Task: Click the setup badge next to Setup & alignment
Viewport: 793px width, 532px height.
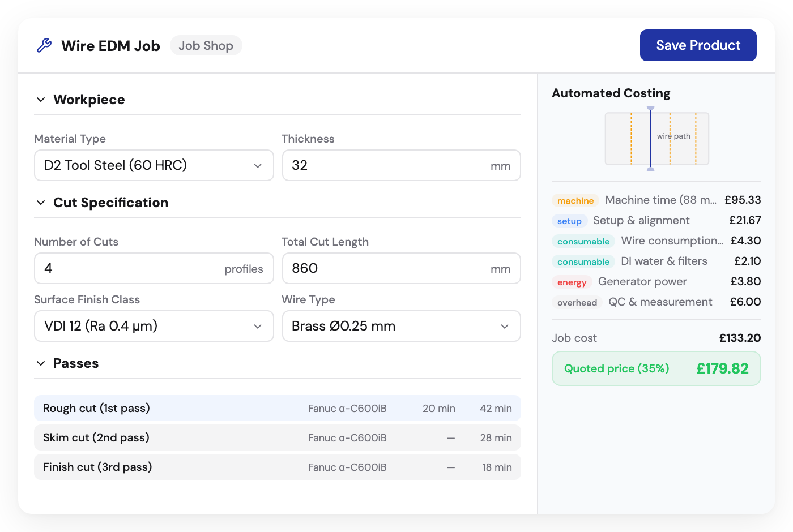Action: (569, 221)
